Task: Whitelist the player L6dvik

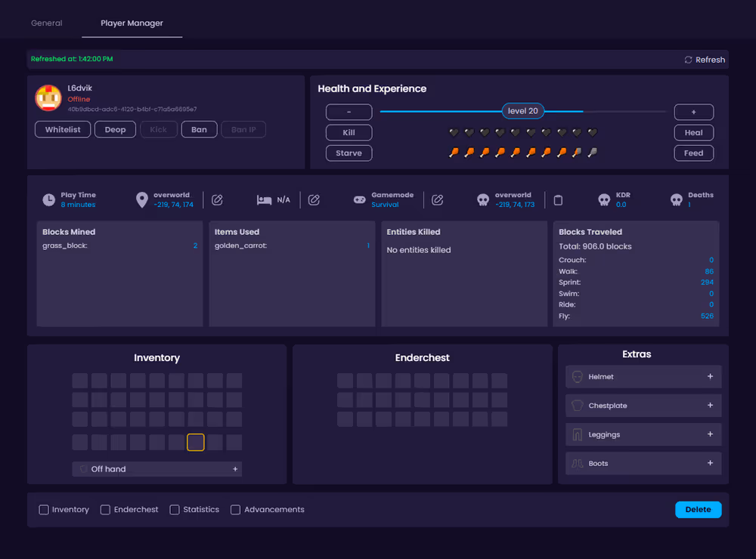Action: pyautogui.click(x=63, y=130)
